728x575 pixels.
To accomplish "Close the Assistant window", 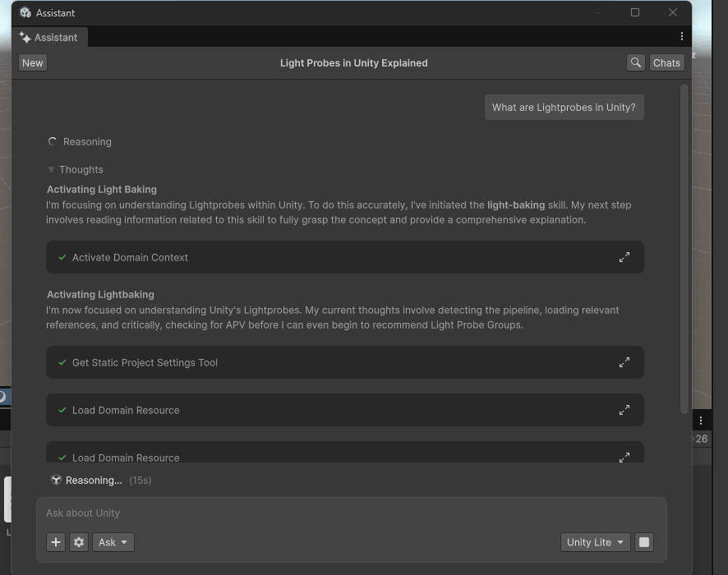I will click(673, 12).
